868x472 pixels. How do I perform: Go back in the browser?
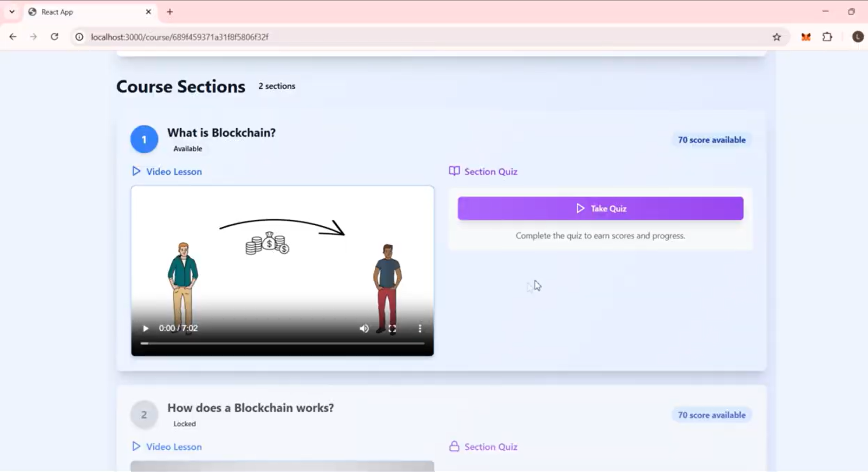(13, 37)
